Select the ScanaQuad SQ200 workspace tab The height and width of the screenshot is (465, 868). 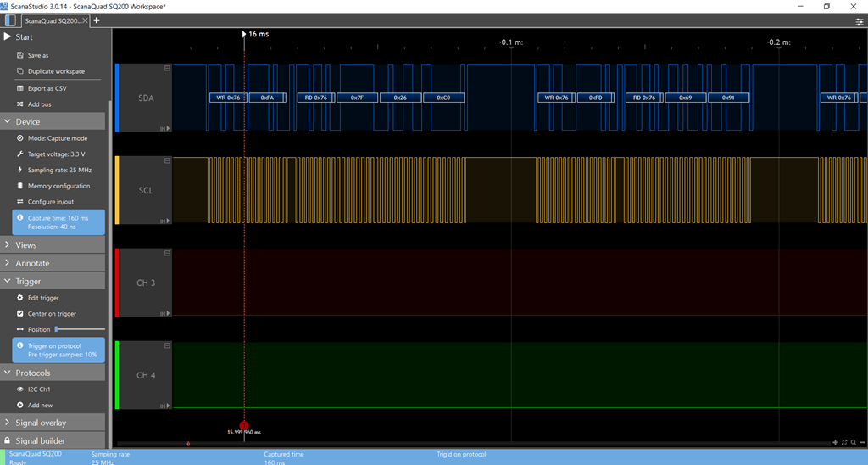click(53, 20)
